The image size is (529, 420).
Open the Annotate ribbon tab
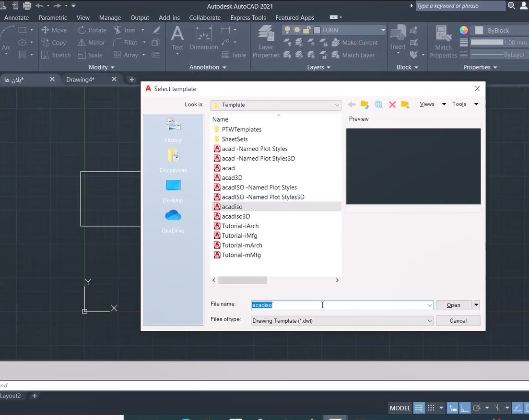click(16, 18)
